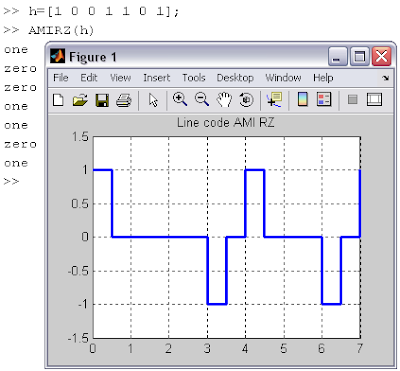Show plot tools and dock figure icon
Viewport: 400px width, 371px height.
point(374,99)
